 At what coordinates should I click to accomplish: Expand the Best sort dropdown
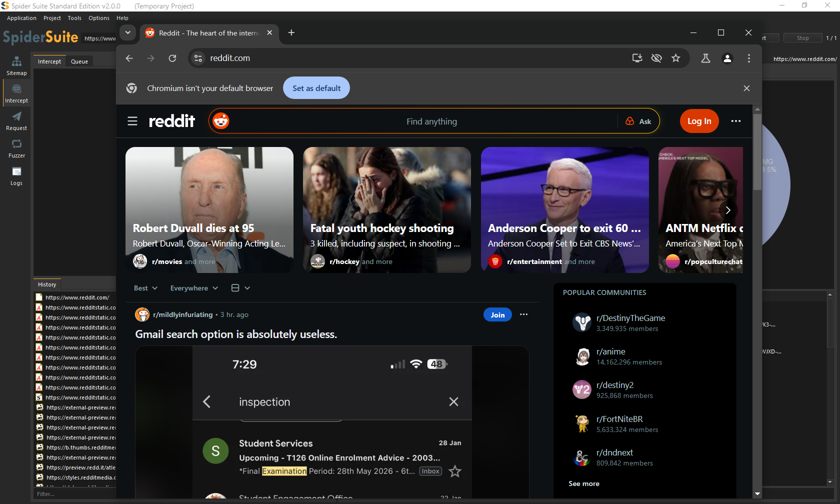(x=145, y=288)
